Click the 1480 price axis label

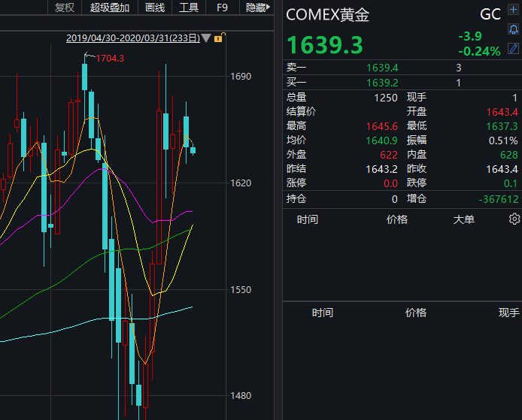tap(241, 396)
